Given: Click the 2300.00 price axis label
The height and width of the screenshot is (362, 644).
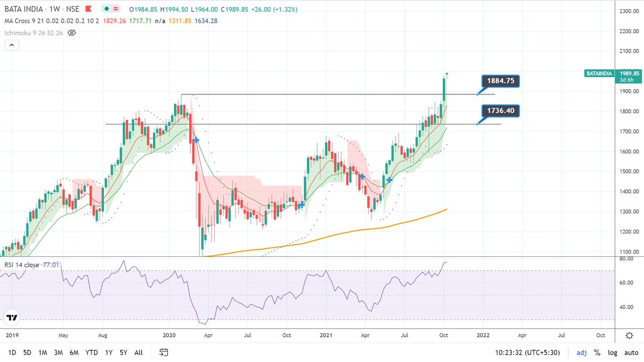Looking at the screenshot, I should coord(630,11).
